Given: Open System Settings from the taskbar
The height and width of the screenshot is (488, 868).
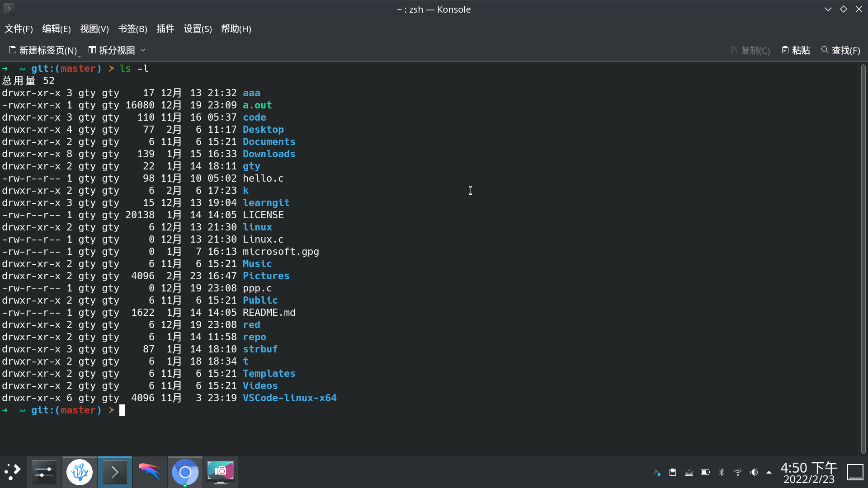Looking at the screenshot, I should pos(44,472).
